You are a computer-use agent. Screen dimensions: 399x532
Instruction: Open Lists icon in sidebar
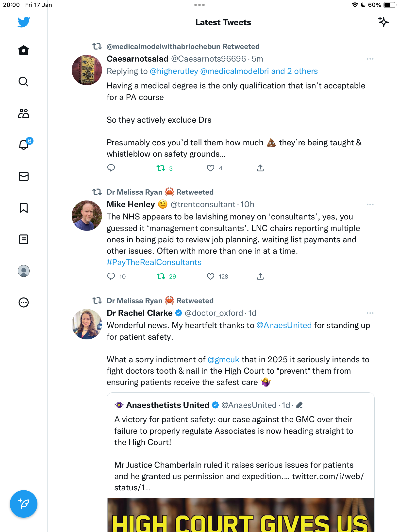pyautogui.click(x=24, y=239)
